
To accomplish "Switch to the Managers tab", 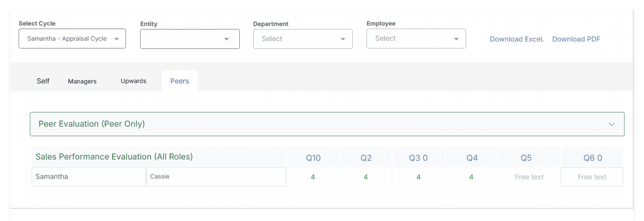I will tap(82, 81).
